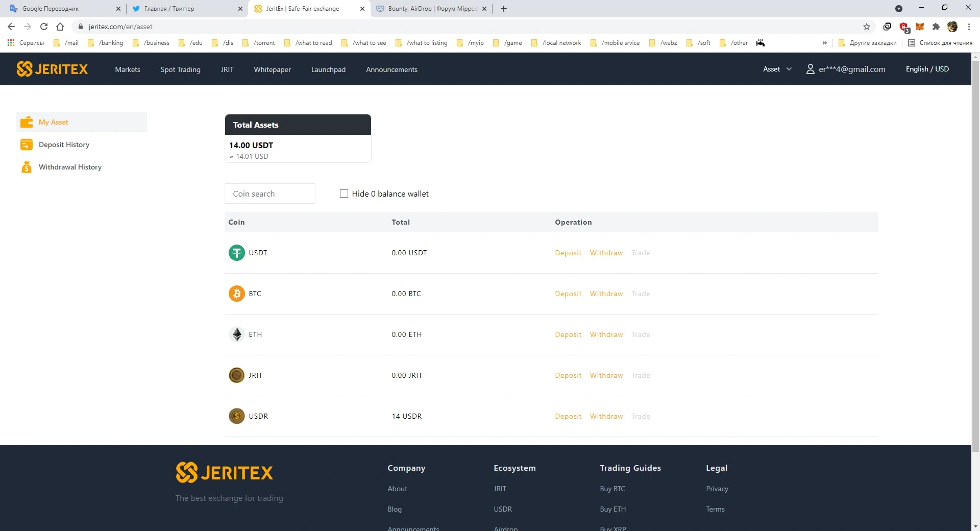Screen dimensions: 980x531
Task: Toggle Hide 0 balance wallet checkbox
Action: coord(344,194)
